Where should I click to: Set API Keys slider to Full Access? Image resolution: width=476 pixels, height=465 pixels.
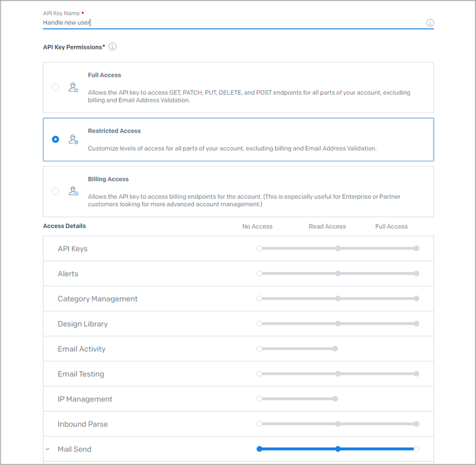click(416, 248)
